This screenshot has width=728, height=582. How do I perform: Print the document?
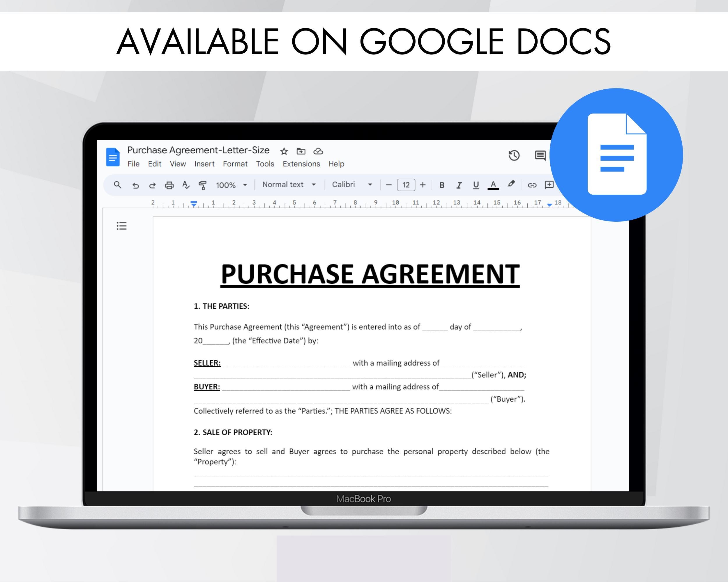[x=169, y=185]
